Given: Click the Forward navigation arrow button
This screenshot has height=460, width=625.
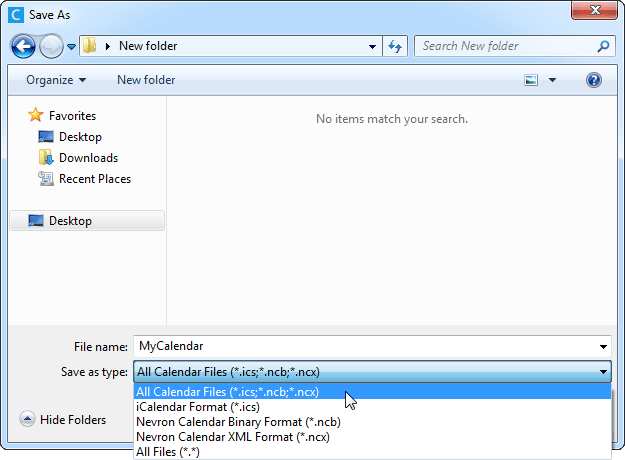Looking at the screenshot, I should pos(51,46).
